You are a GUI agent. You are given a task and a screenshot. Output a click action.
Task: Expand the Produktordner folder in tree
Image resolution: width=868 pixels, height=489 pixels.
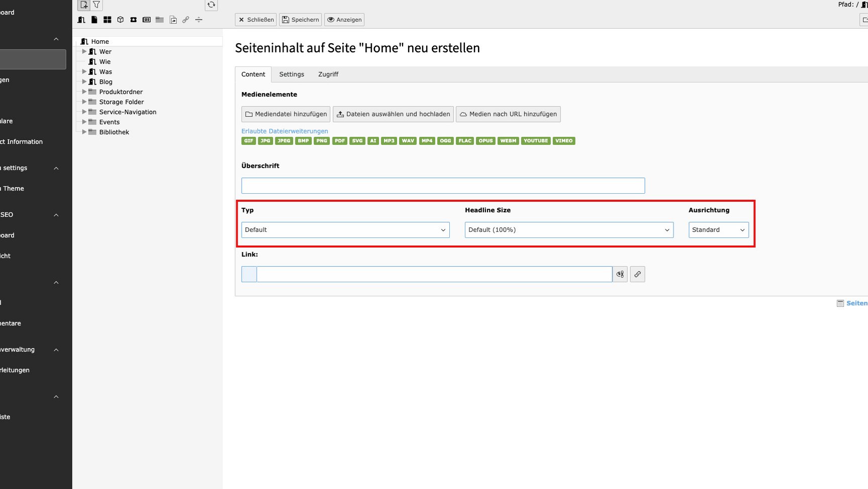click(84, 92)
